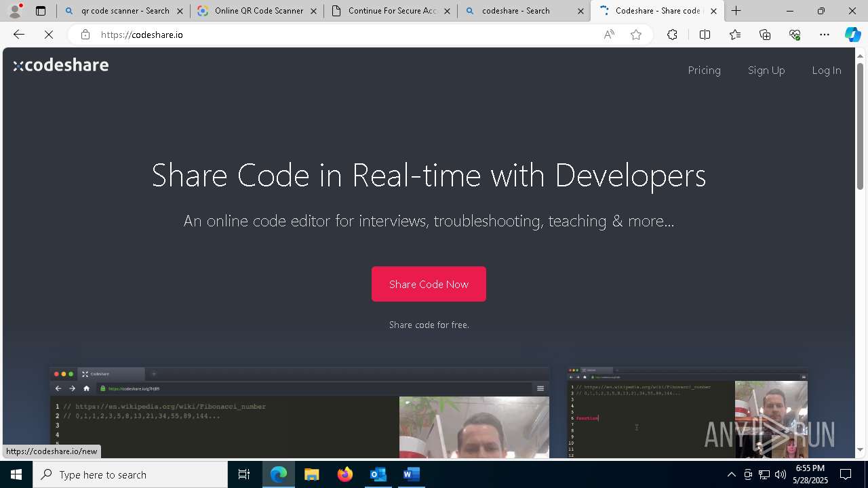The image size is (868, 488).
Task: Open the Windows Start menu
Action: [16, 474]
